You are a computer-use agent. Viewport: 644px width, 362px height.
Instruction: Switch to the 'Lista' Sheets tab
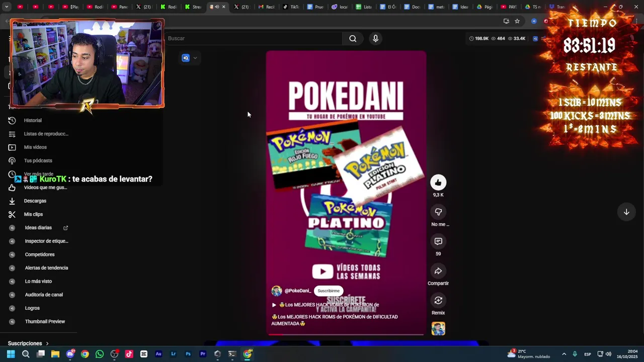click(x=364, y=7)
